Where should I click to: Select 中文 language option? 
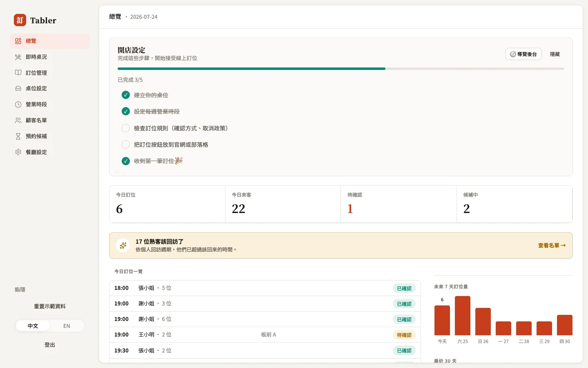click(33, 326)
